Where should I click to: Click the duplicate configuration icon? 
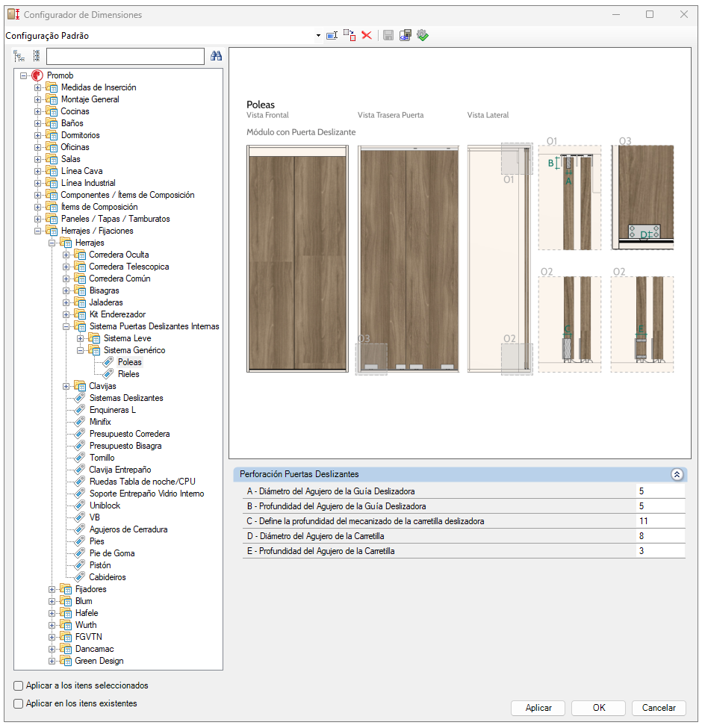(350, 35)
